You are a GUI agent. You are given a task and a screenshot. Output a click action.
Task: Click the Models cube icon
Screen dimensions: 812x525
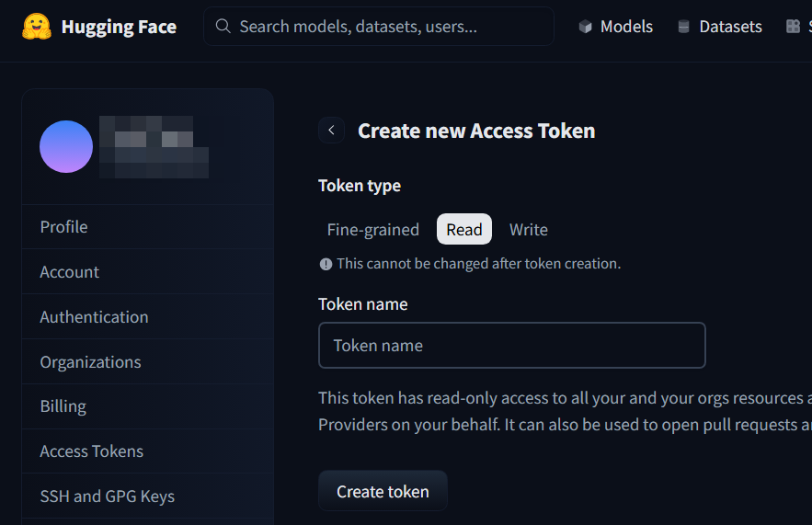click(x=585, y=27)
